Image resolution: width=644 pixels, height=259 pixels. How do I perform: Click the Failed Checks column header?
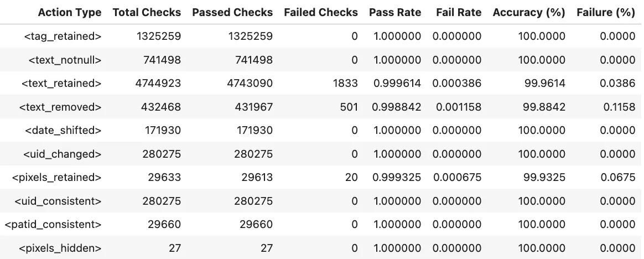click(x=321, y=12)
